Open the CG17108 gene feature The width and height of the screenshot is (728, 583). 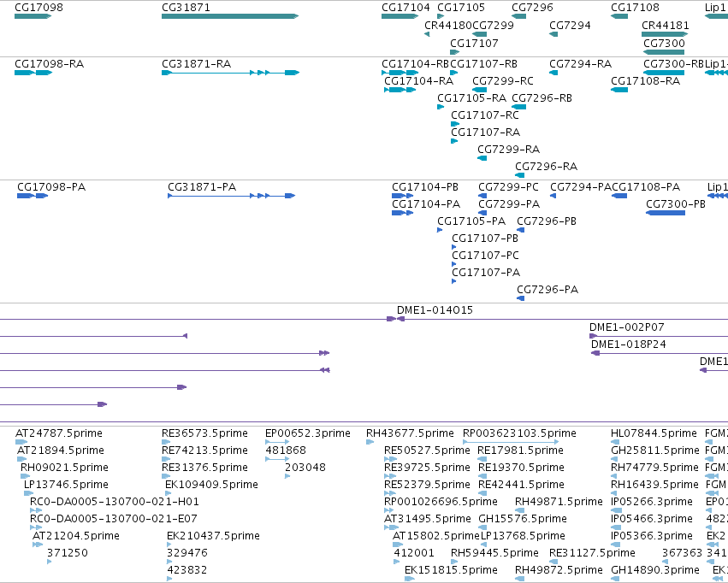pyautogui.click(x=619, y=16)
